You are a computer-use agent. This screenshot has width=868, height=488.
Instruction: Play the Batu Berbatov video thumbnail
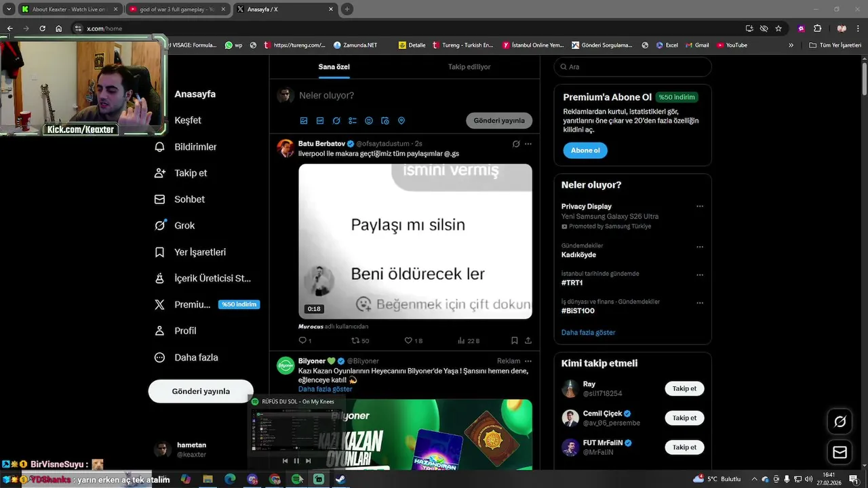pos(415,241)
